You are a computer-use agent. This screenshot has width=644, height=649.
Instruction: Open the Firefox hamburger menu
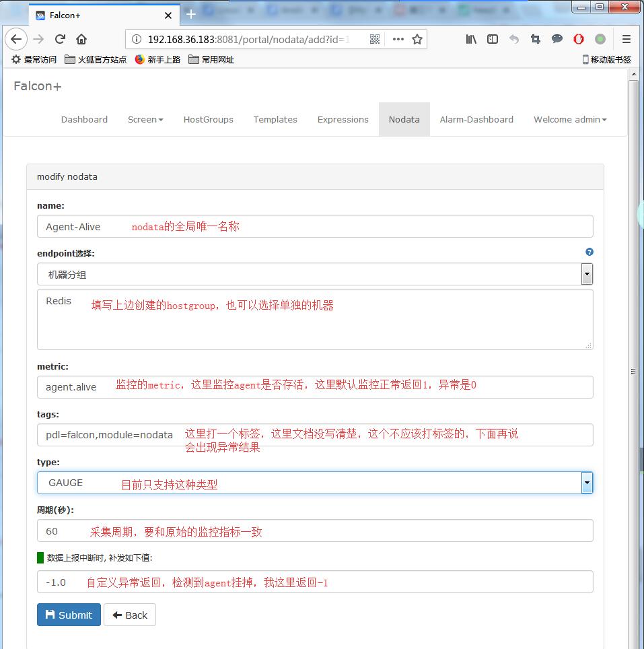click(626, 39)
